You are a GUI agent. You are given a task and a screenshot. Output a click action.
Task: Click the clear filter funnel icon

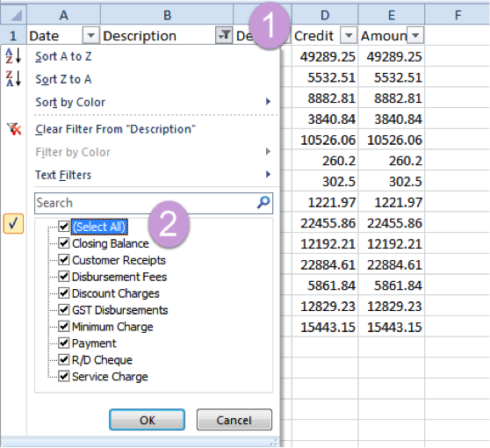pos(14,128)
